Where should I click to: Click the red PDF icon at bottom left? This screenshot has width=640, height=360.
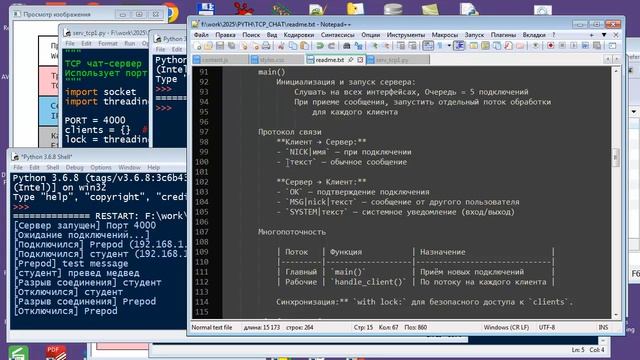pyautogui.click(x=56, y=352)
